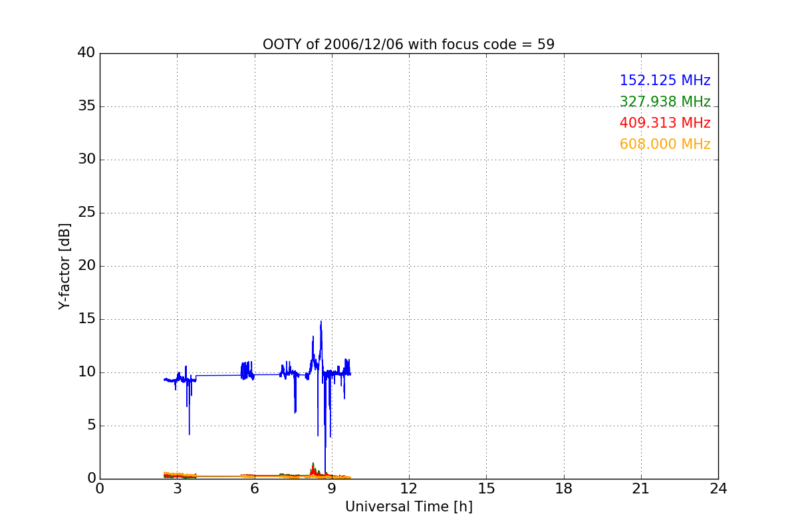
Task: Click the x-axis tick label 24
Action: [718, 488]
